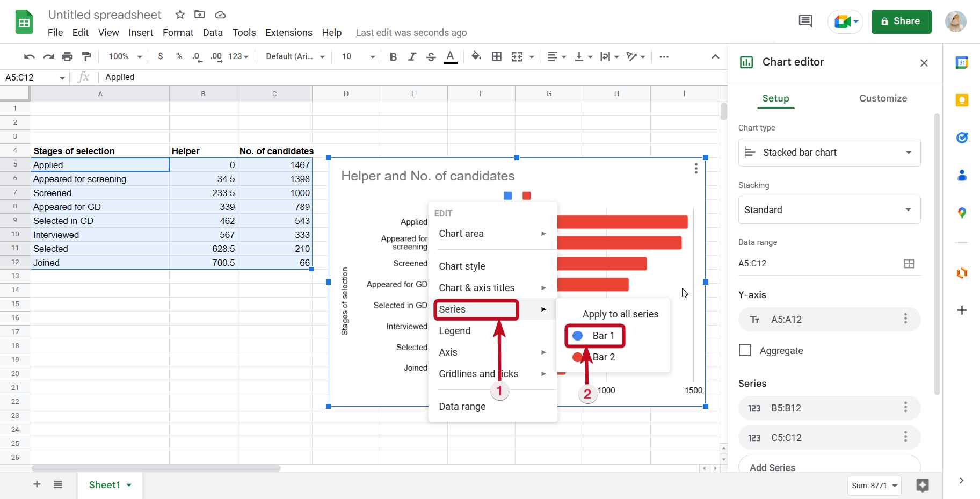Open the Extensions menu
This screenshot has height=499, width=980.
pos(289,33)
